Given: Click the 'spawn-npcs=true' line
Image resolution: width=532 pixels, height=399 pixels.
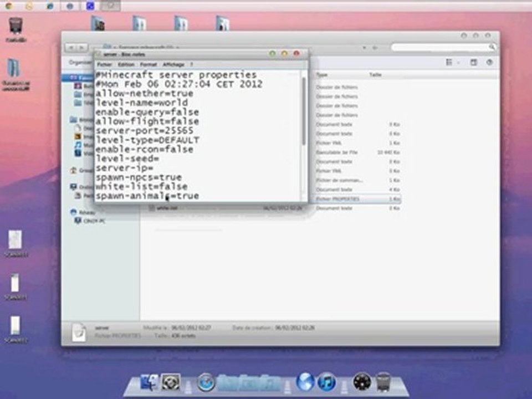Looking at the screenshot, I should (139, 177).
